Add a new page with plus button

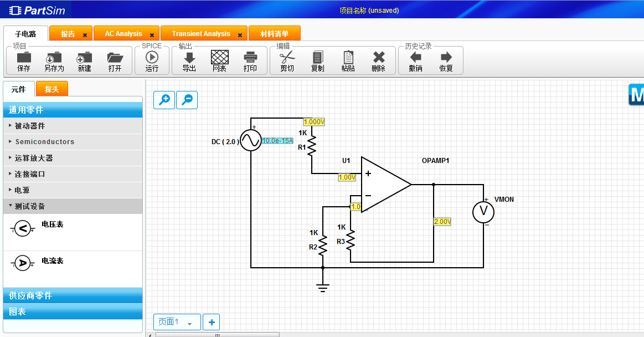[x=212, y=322]
